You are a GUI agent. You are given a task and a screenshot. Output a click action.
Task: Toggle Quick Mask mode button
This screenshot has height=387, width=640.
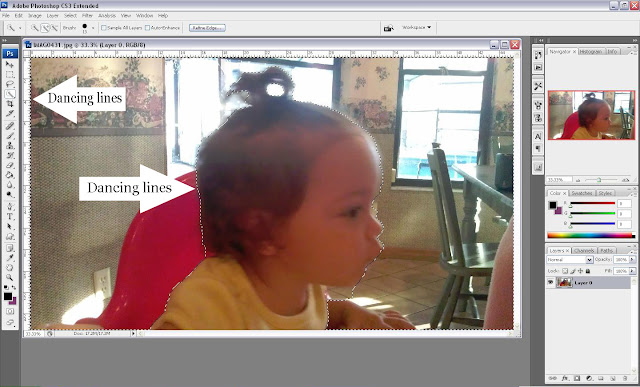coord(10,311)
